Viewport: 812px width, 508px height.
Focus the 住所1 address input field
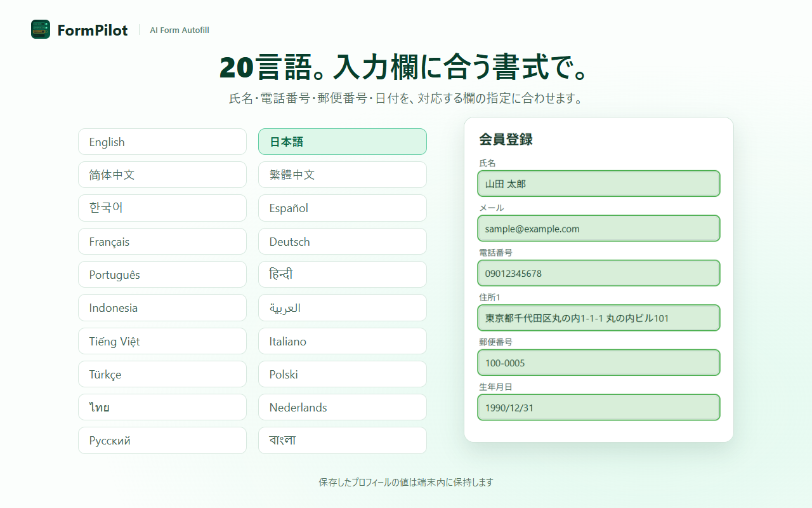click(x=599, y=318)
